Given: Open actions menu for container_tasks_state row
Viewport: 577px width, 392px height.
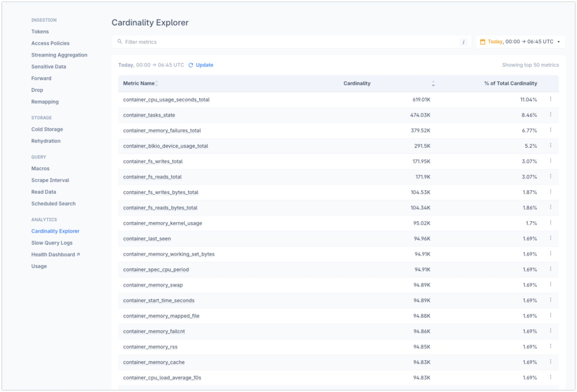Looking at the screenshot, I should coord(551,115).
